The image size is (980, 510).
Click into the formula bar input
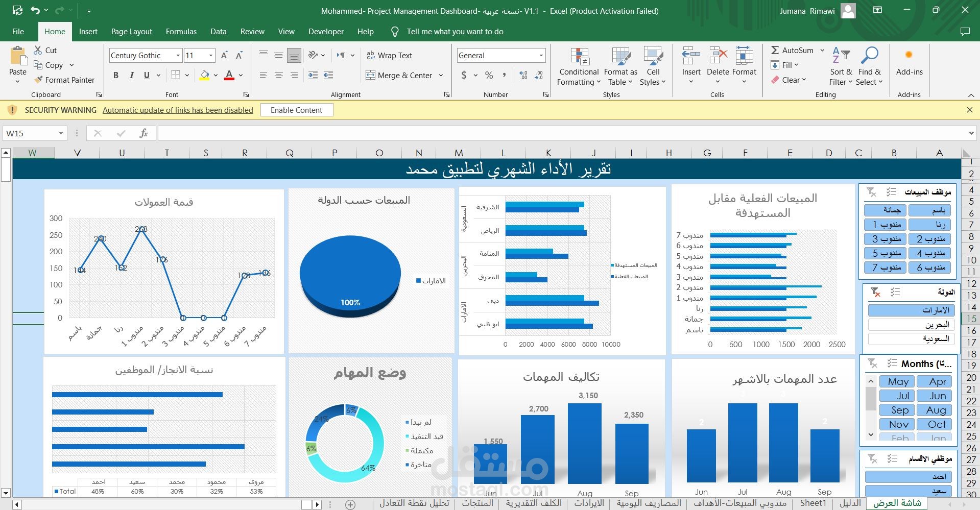[562, 133]
